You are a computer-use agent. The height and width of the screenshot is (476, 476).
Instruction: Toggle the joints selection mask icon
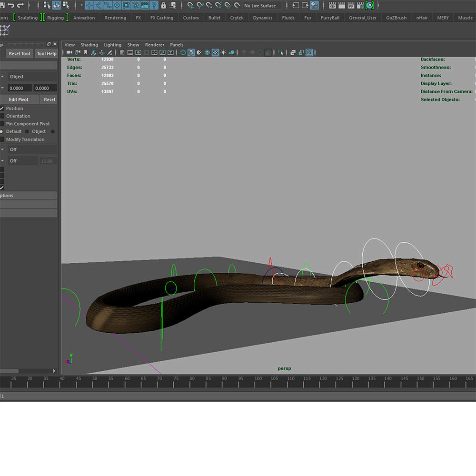(99, 5)
